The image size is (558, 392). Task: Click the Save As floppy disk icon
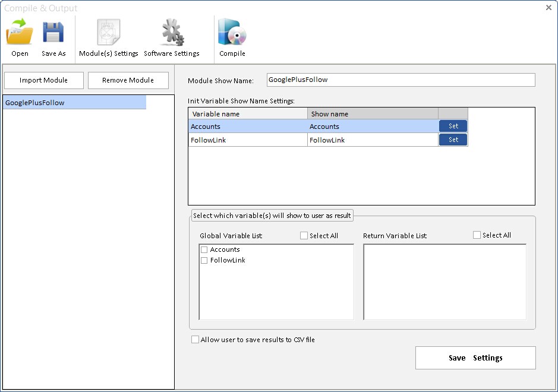53,33
